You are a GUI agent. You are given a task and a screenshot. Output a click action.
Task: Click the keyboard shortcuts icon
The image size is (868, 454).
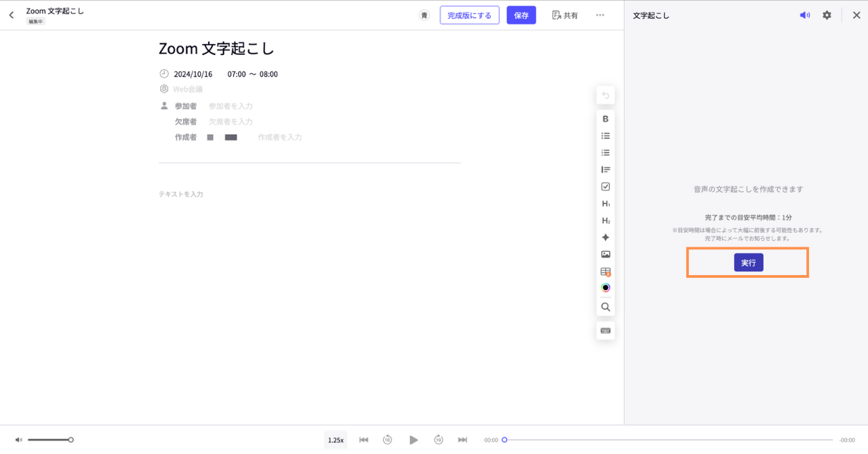[606, 331]
